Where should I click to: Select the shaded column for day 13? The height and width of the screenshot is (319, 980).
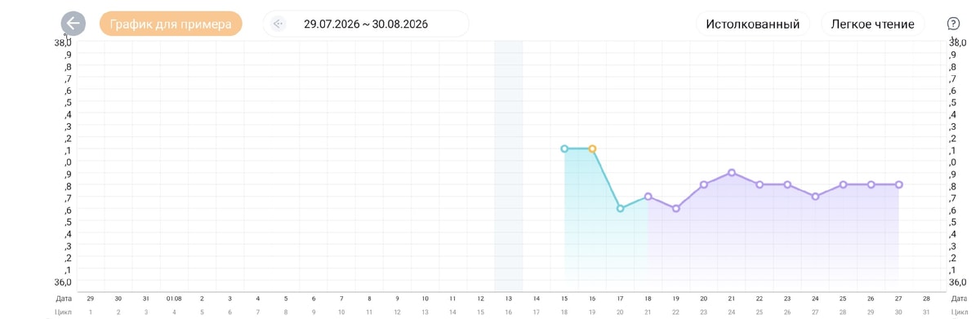(x=508, y=163)
